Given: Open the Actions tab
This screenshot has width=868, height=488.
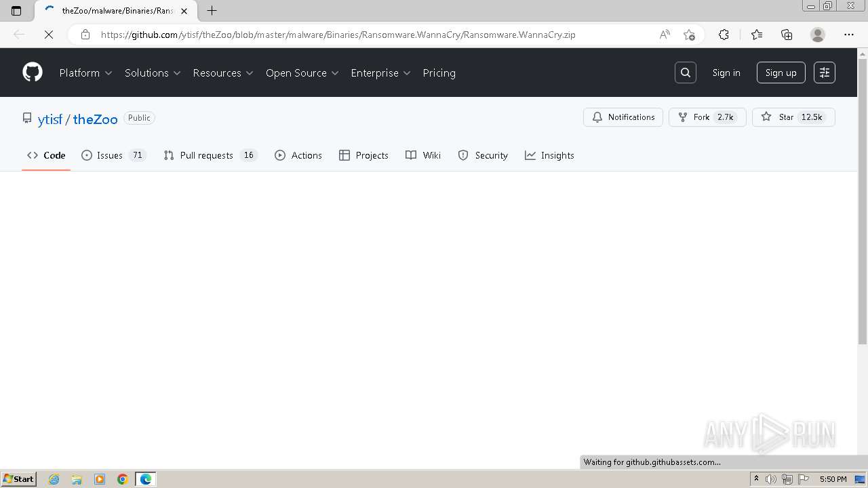Looking at the screenshot, I should (298, 155).
